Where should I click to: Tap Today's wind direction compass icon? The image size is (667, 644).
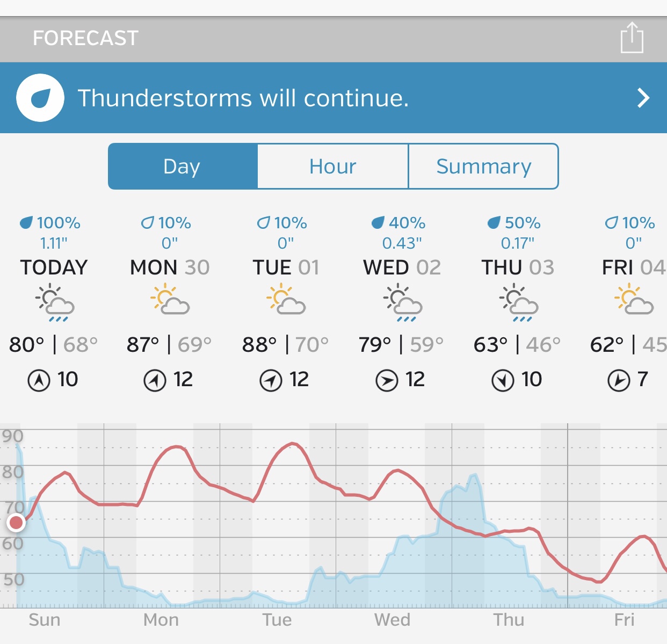point(39,380)
